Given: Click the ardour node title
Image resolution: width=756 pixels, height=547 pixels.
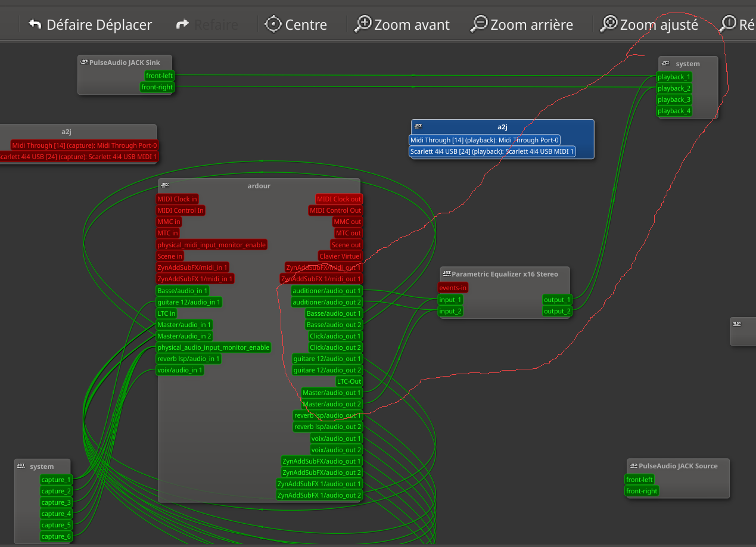Looking at the screenshot, I should 259,186.
